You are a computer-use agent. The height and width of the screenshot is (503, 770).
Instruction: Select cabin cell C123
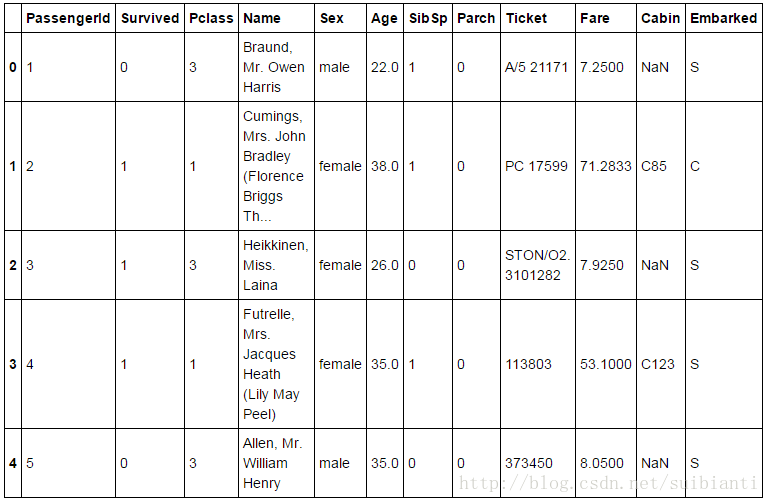point(658,364)
